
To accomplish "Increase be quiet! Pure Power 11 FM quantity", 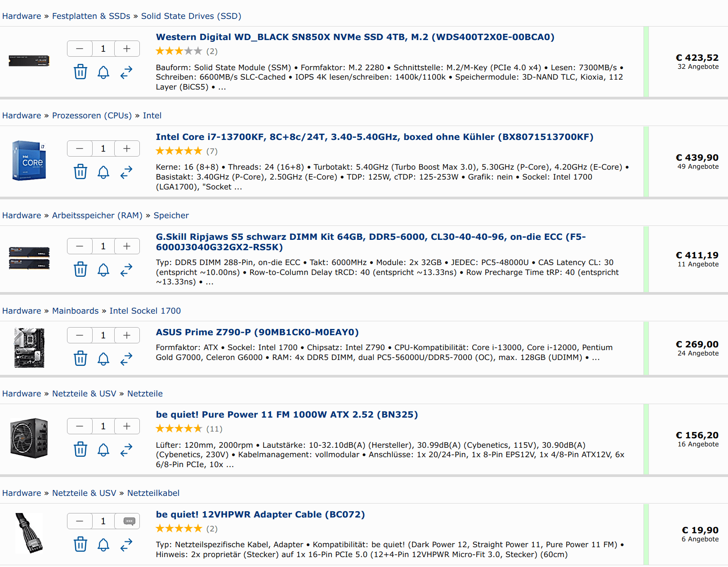I will coord(127,426).
